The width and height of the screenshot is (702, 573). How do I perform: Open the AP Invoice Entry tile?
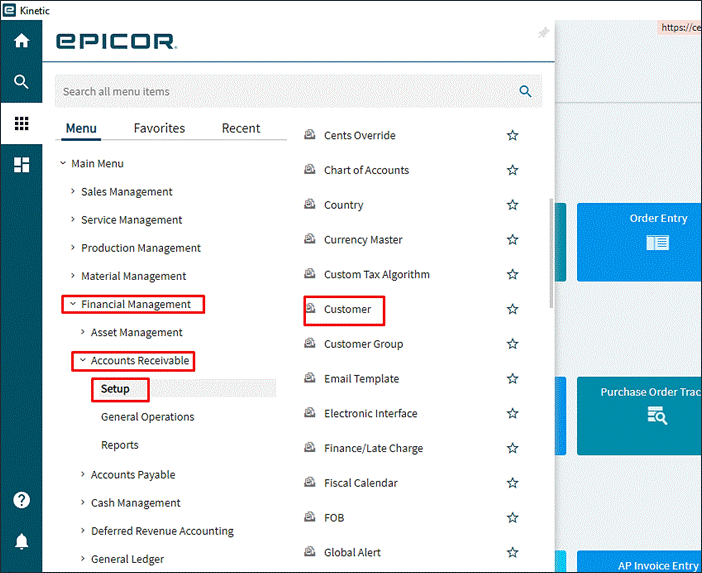point(639,562)
